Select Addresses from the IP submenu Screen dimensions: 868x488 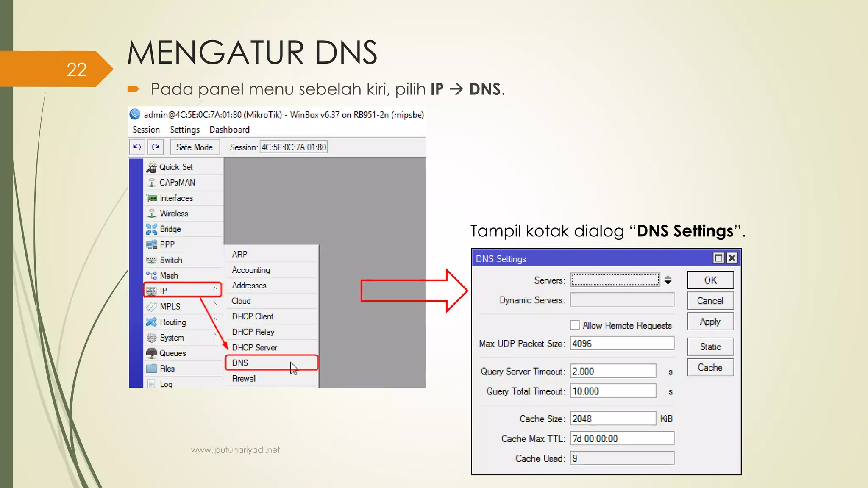coord(271,286)
